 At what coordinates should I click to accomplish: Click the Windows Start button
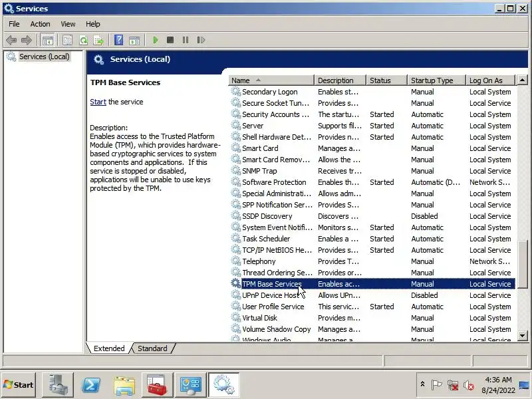19,385
